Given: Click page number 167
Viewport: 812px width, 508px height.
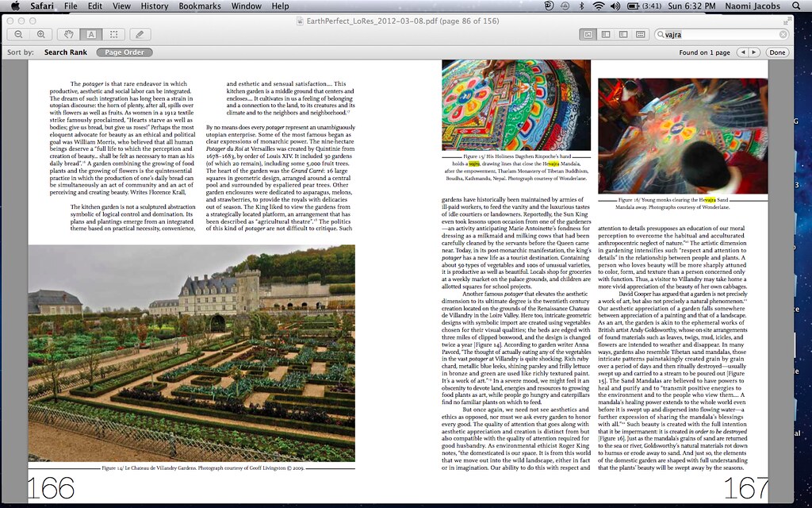Looking at the screenshot, I should [x=745, y=488].
